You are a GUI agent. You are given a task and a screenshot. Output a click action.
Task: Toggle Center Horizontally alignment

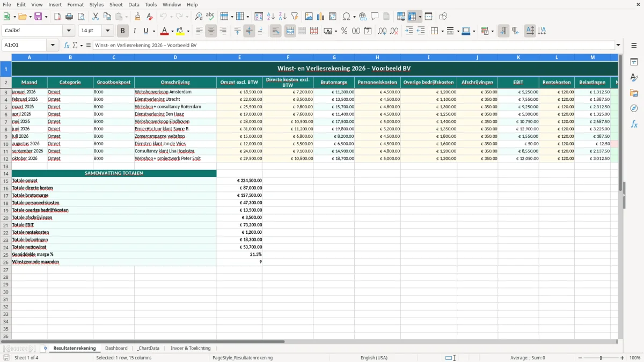click(x=211, y=31)
